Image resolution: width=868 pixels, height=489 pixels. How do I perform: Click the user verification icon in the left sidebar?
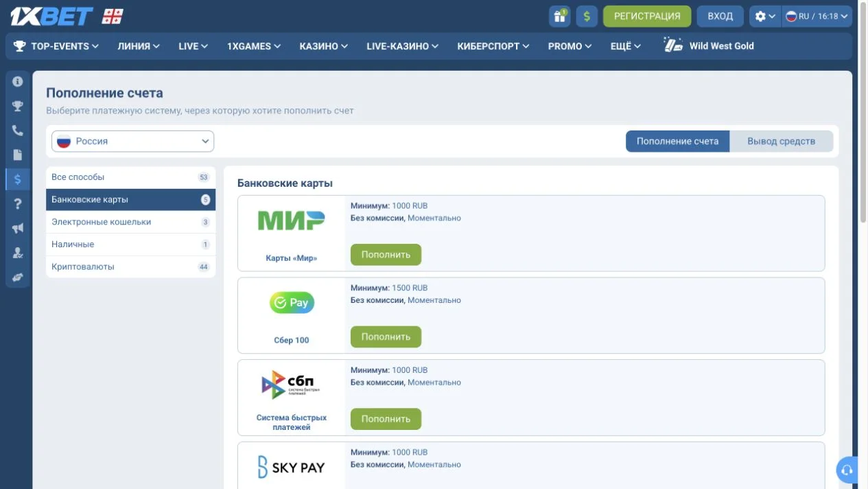pos(18,253)
